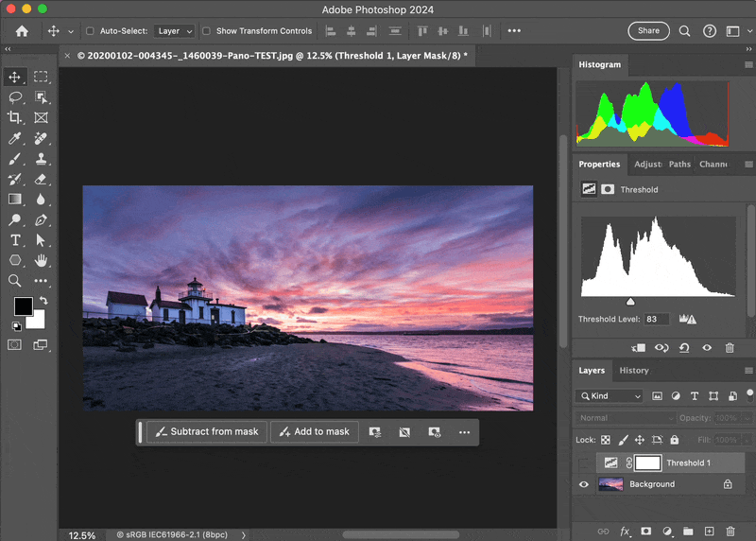Select the Move tool in toolbar

coord(14,78)
